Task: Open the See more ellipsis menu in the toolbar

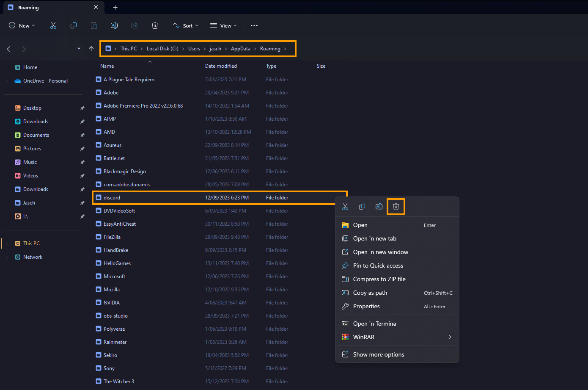Action: pos(254,25)
